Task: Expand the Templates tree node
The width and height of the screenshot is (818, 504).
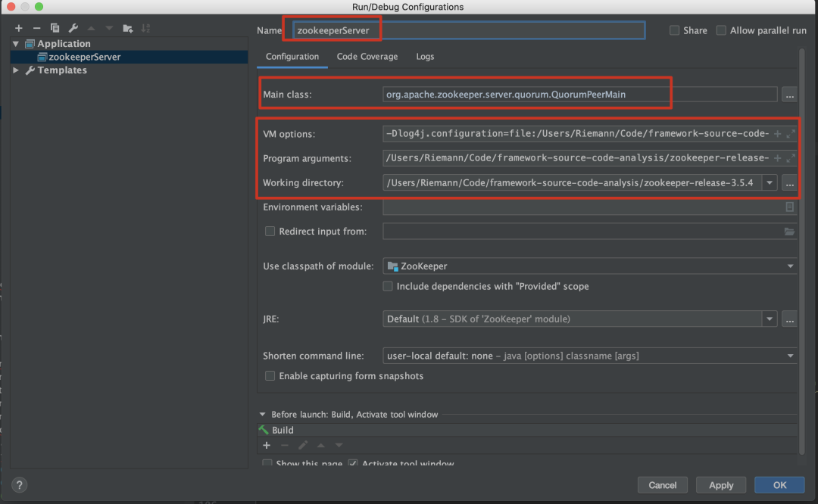Action: 16,70
